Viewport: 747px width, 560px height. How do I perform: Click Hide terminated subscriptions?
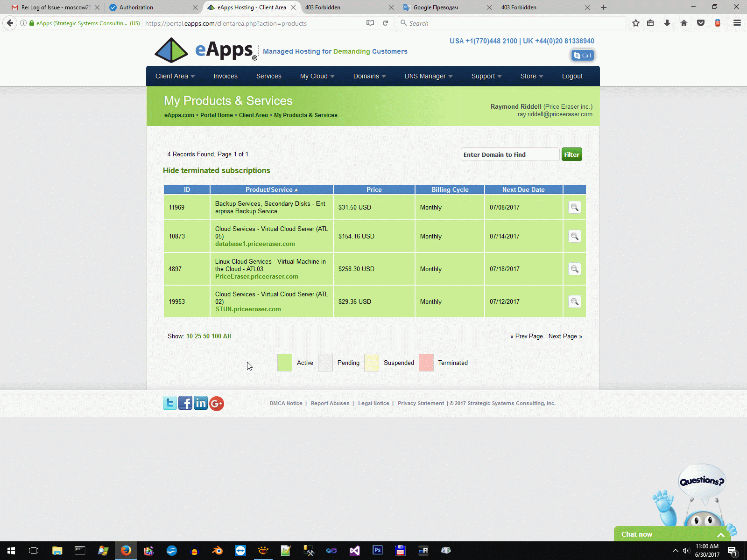(x=217, y=171)
